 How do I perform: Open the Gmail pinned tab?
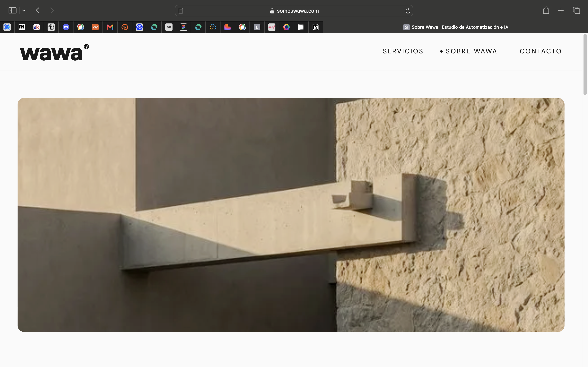pyautogui.click(x=110, y=27)
